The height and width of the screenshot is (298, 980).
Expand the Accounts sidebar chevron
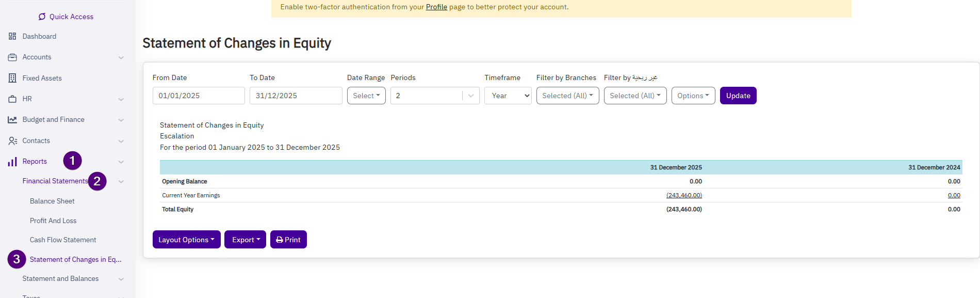coord(121,57)
